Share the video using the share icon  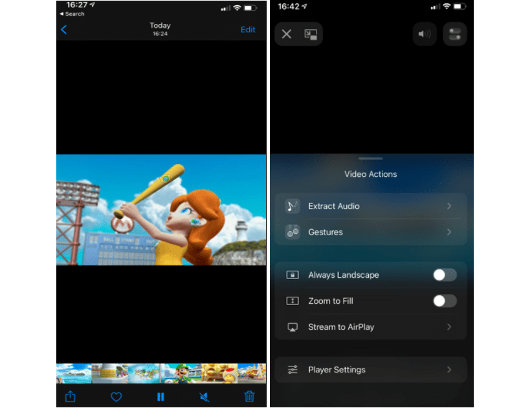(x=71, y=396)
